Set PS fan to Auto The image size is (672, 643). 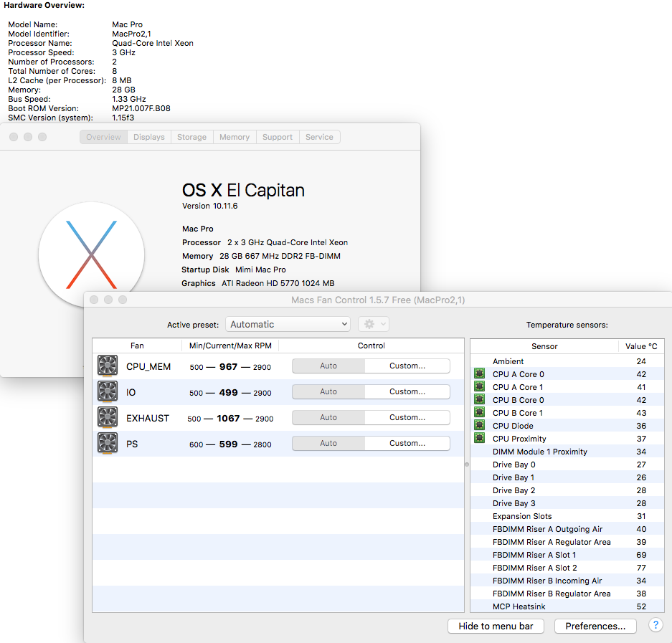coord(328,444)
